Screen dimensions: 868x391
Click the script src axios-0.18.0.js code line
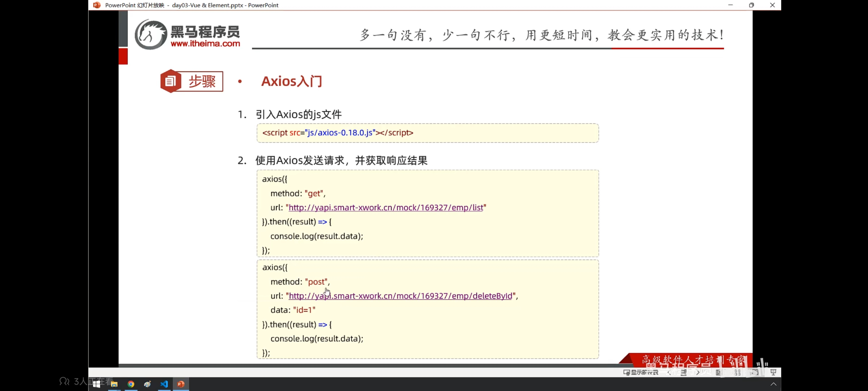point(338,133)
